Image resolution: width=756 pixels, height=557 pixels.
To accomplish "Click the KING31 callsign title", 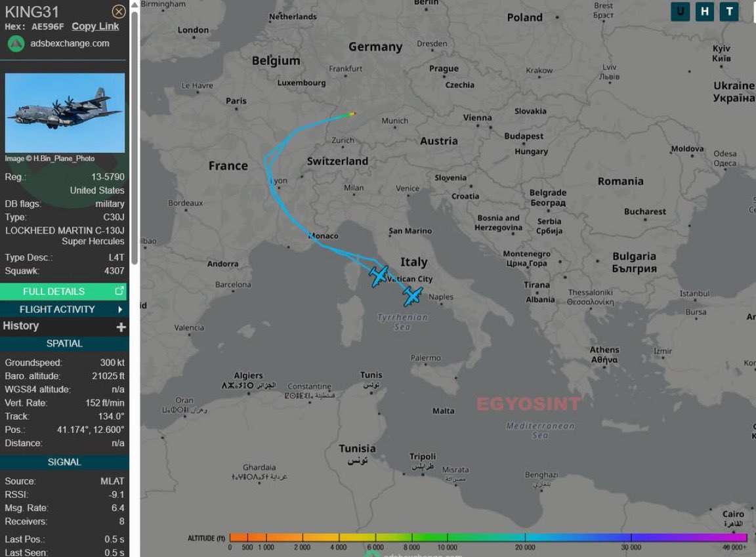I will click(31, 12).
